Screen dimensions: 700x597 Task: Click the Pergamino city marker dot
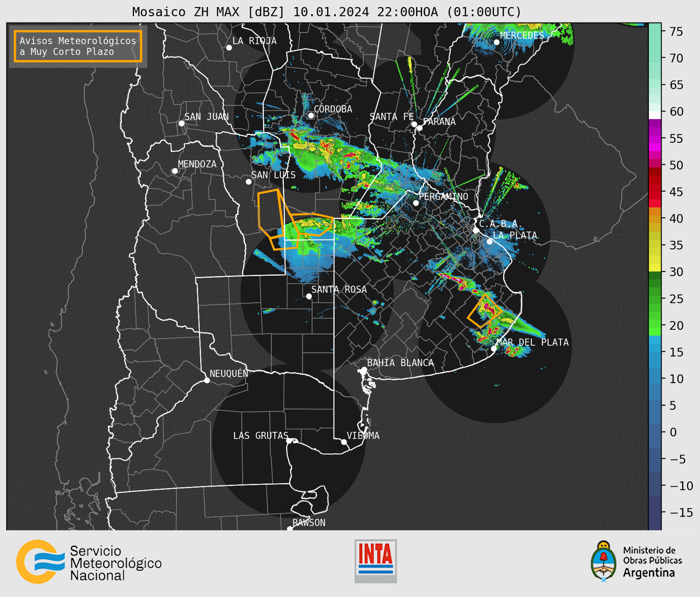tap(416, 203)
